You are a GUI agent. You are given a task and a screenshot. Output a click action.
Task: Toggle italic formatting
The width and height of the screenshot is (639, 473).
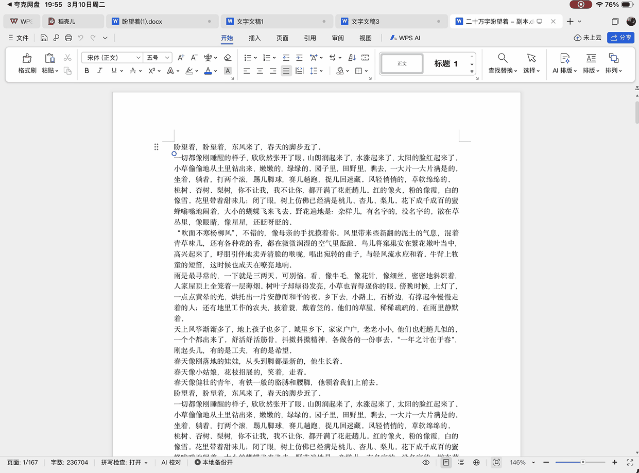[x=102, y=72]
